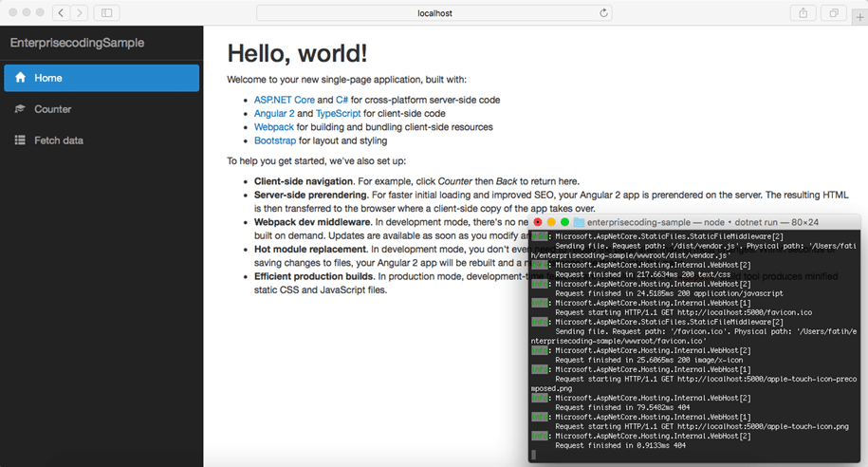Show all tabs in Safari
This screenshot has height=467, width=868.
(834, 12)
